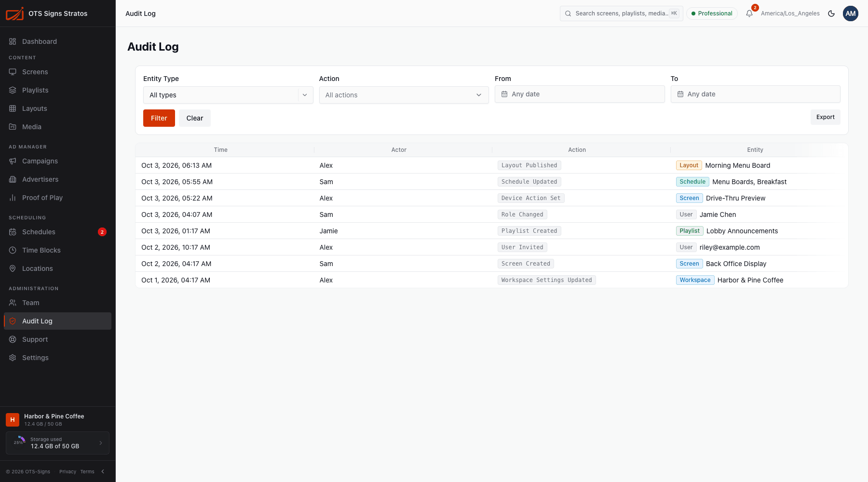The width and height of the screenshot is (868, 482).
Task: Click the Clear button
Action: pos(195,118)
